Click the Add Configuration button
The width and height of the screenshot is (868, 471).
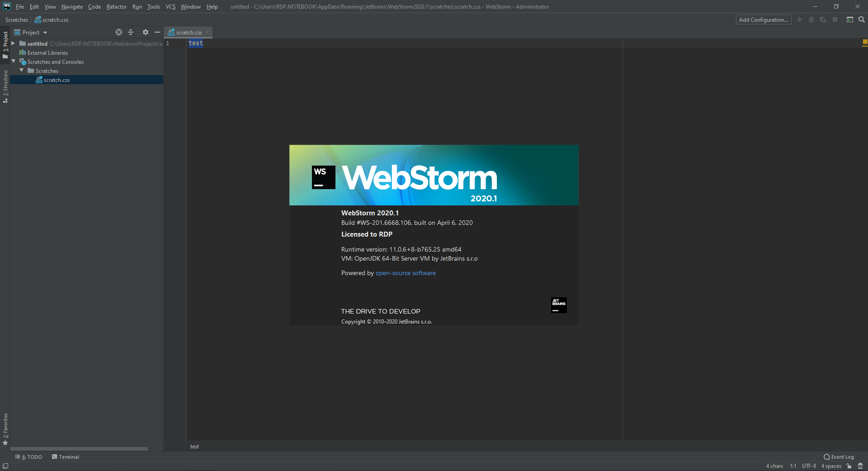763,19
